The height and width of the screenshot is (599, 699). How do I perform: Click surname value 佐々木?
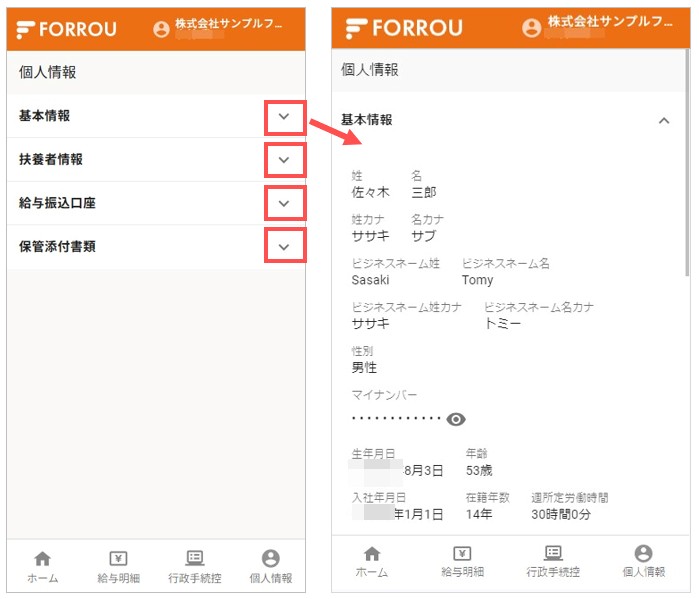[370, 192]
